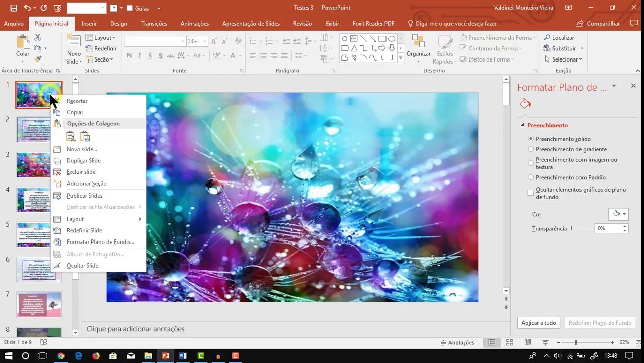Click PowerPoint icon in taskbar
This screenshot has width=644, height=363.
[165, 356]
